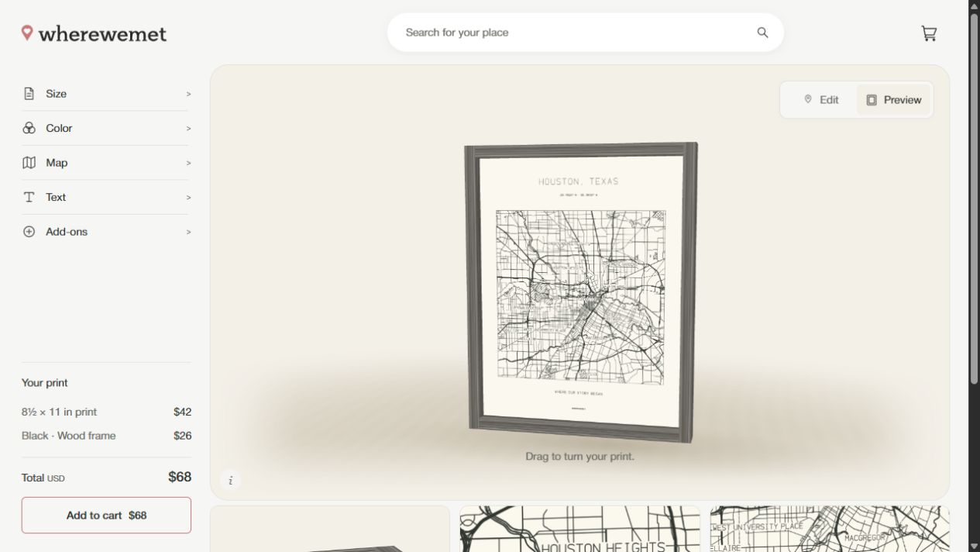Click the $26 frame price
Image resolution: width=980 pixels, height=552 pixels.
pyautogui.click(x=182, y=436)
